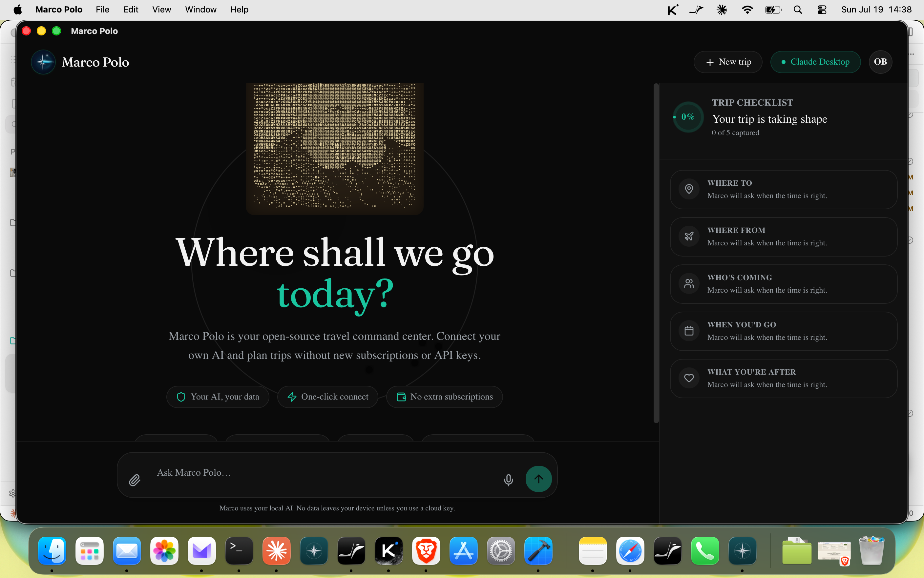Click the Where From airplane icon

tap(689, 236)
